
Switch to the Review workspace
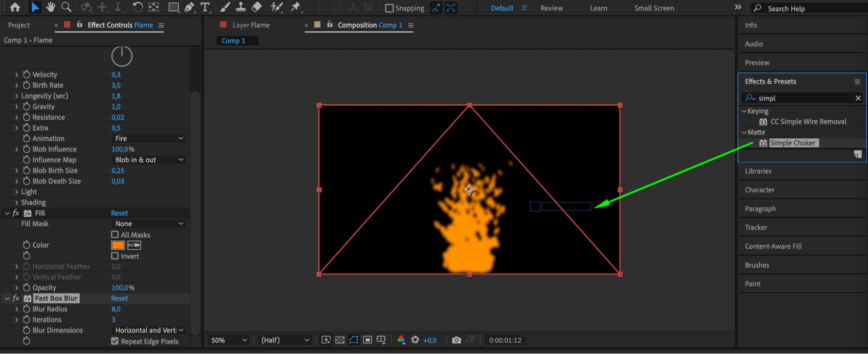(551, 8)
